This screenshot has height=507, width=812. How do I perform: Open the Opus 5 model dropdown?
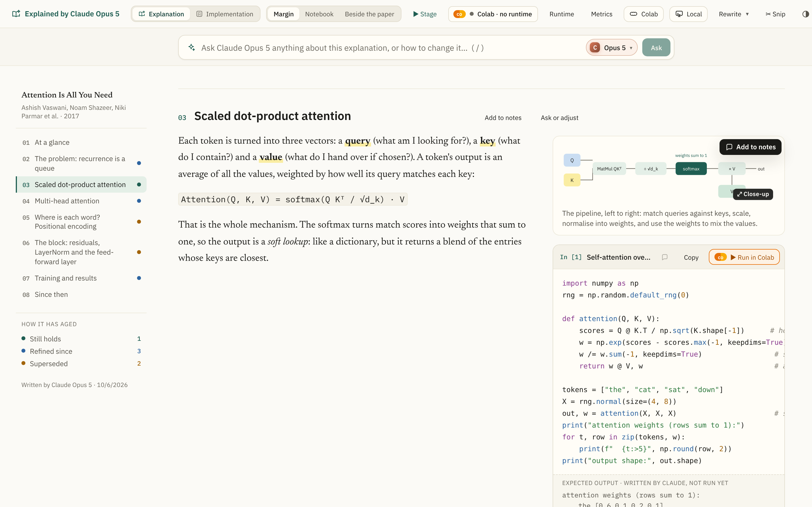(x=612, y=48)
